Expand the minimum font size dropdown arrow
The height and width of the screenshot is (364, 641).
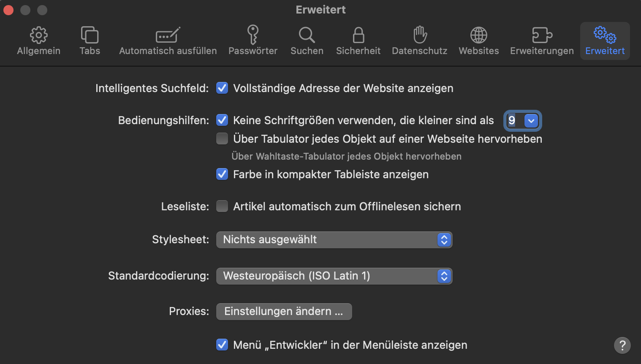[531, 121]
